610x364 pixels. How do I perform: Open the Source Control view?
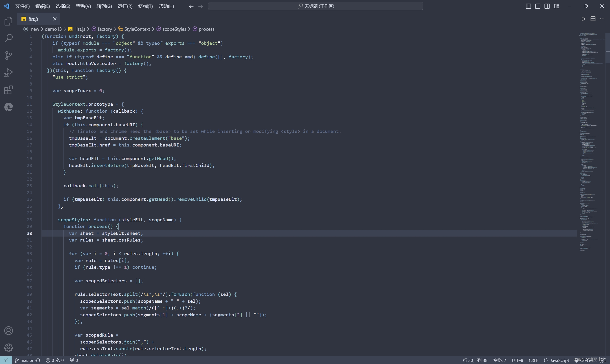(x=9, y=56)
